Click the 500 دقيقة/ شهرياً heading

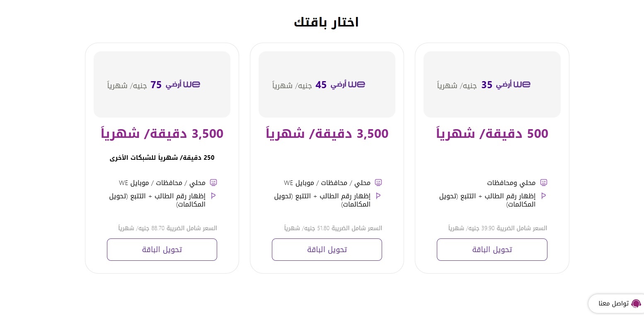click(492, 134)
